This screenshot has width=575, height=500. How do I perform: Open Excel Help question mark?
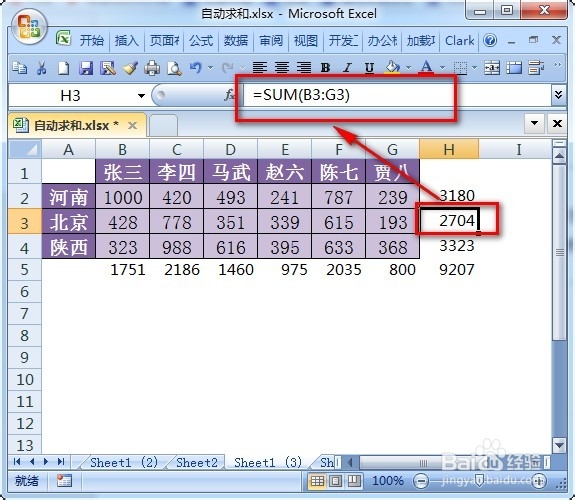click(490, 40)
